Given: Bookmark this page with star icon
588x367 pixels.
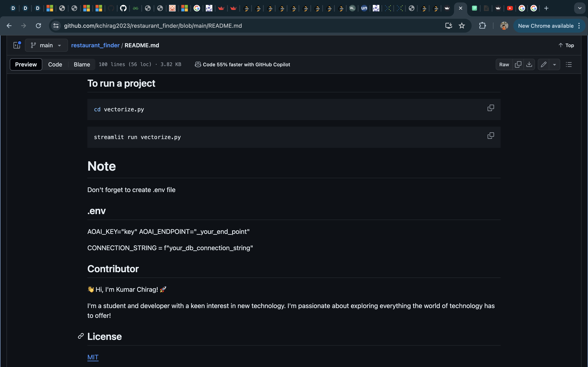Looking at the screenshot, I should (x=462, y=26).
